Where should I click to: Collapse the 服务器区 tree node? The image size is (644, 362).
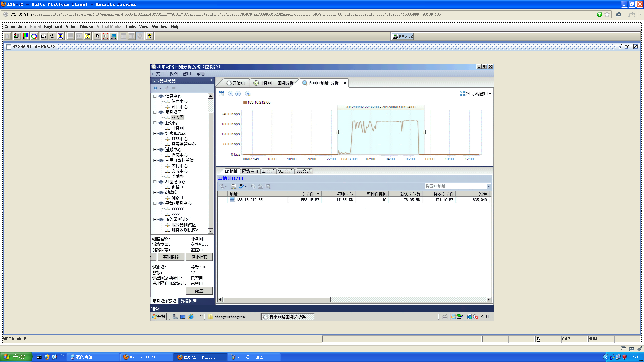click(x=155, y=112)
